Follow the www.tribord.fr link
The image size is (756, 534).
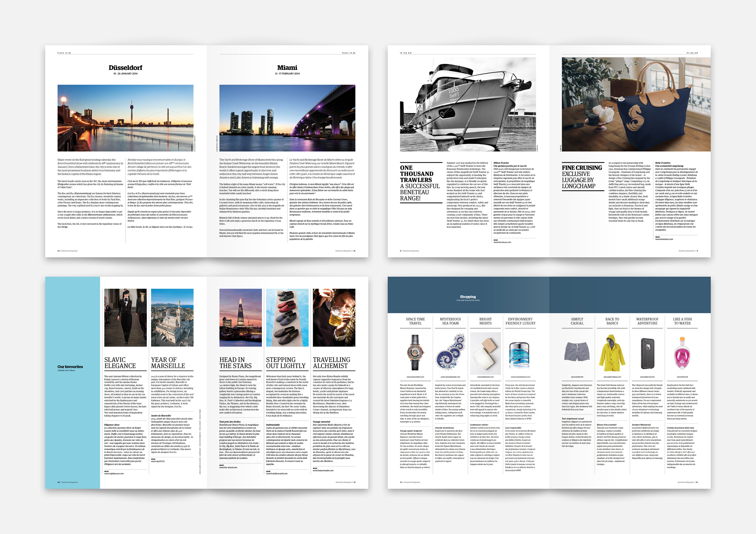point(682,377)
